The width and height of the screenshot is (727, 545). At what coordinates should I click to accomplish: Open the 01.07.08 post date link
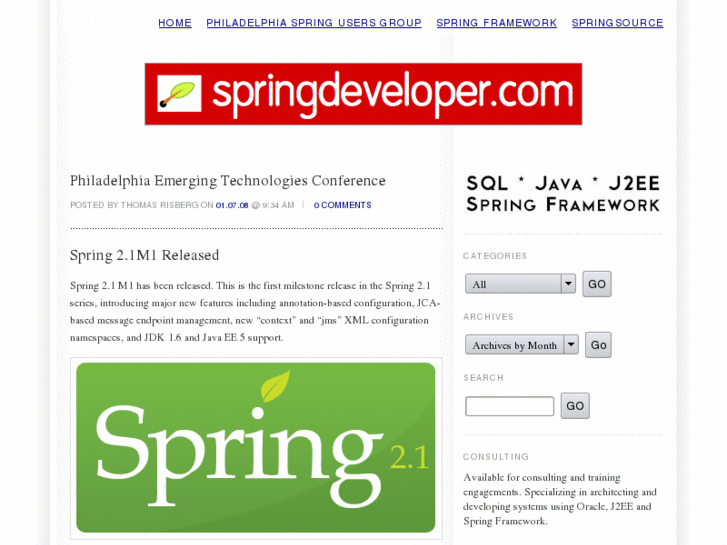point(232,205)
